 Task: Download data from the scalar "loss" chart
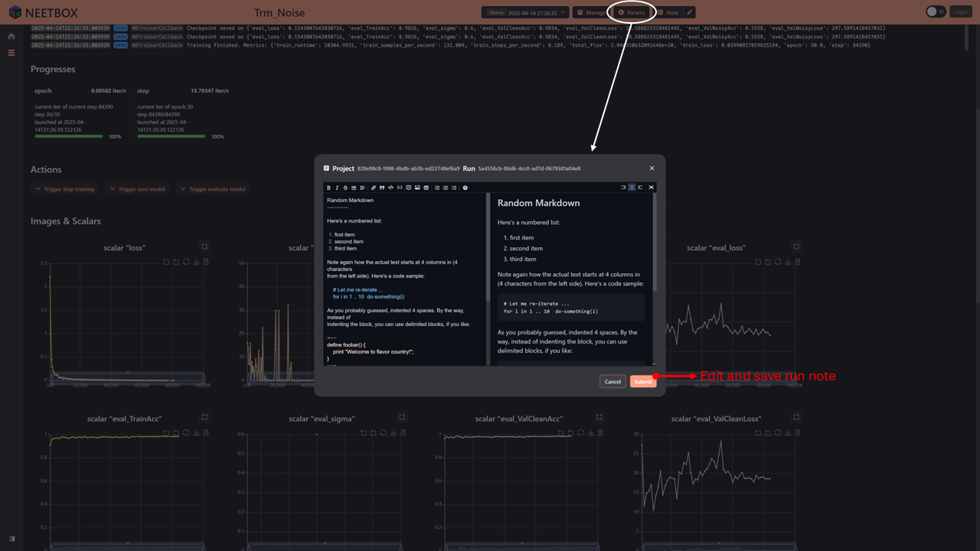click(x=197, y=262)
